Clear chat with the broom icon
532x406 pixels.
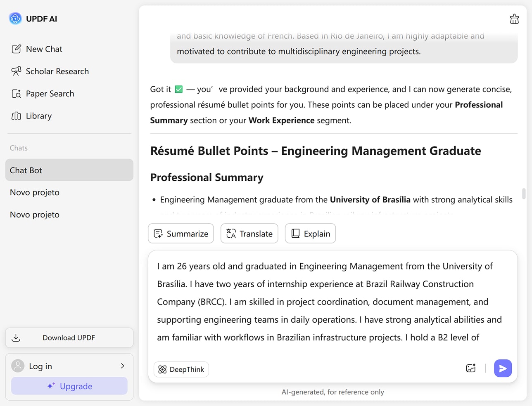(x=514, y=19)
